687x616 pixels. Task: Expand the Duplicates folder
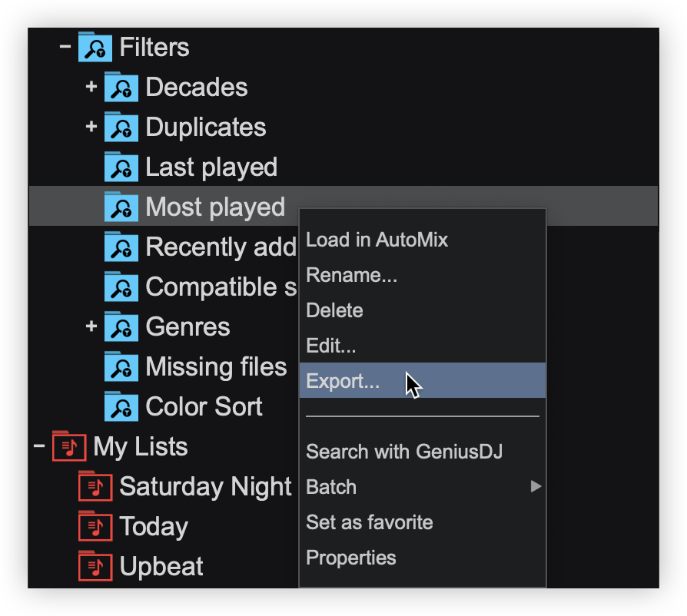(91, 127)
